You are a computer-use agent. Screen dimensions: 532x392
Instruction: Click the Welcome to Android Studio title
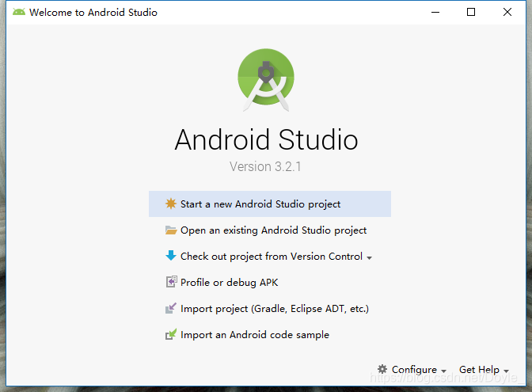93,12
